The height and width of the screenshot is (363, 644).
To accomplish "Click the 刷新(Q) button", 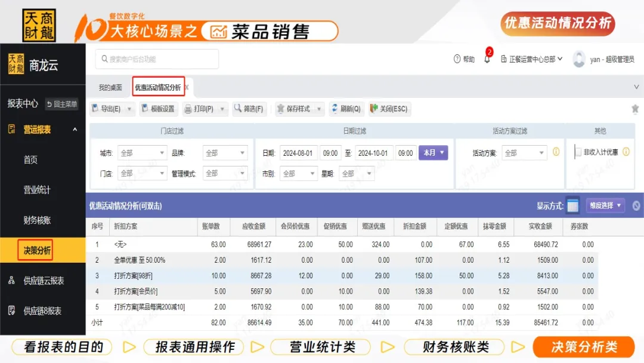I will click(346, 109).
